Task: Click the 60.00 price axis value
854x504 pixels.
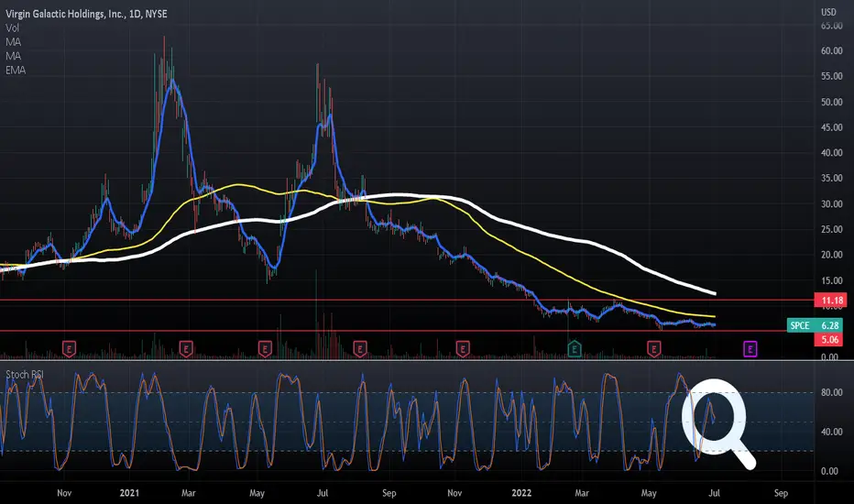Action: click(x=832, y=50)
